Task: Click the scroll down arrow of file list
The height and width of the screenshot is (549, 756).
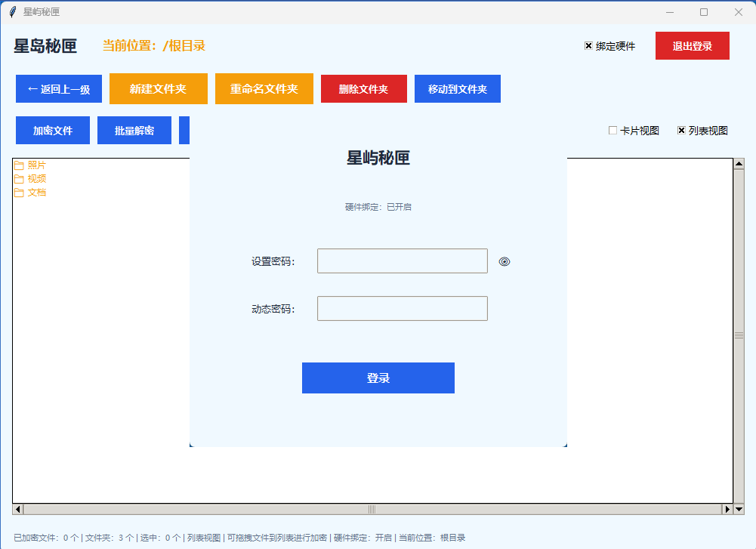Action: 739,509
